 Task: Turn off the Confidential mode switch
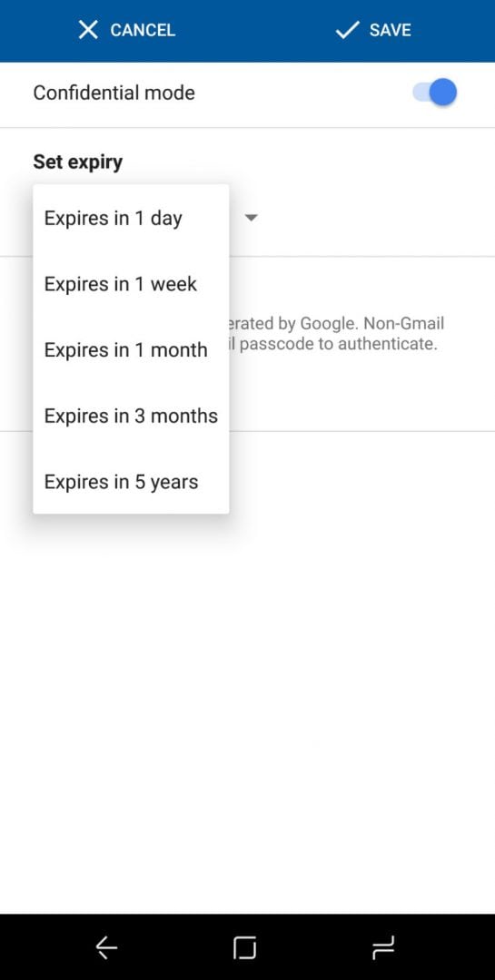435,93
